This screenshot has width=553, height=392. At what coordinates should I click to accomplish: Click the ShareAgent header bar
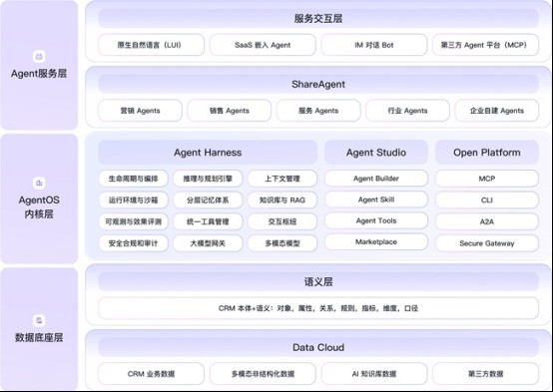coord(318,84)
